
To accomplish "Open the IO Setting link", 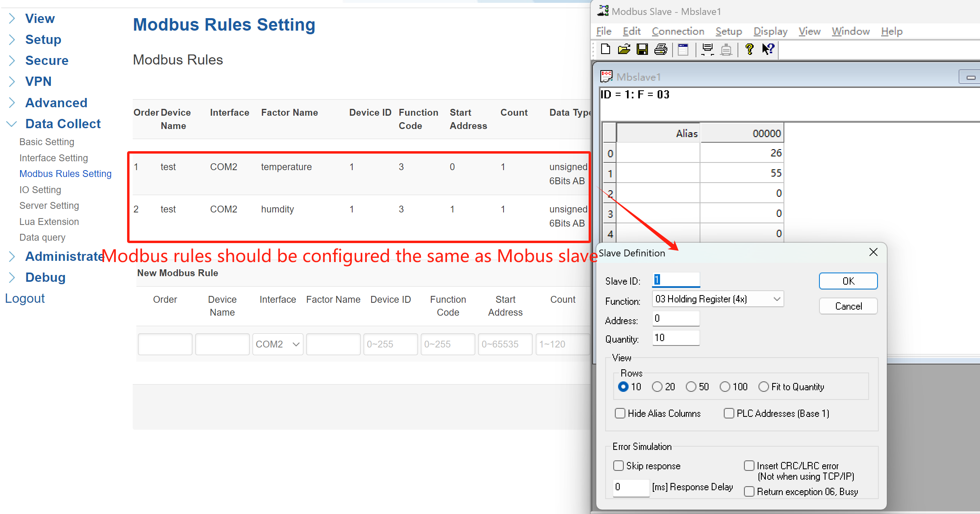I will [40, 189].
